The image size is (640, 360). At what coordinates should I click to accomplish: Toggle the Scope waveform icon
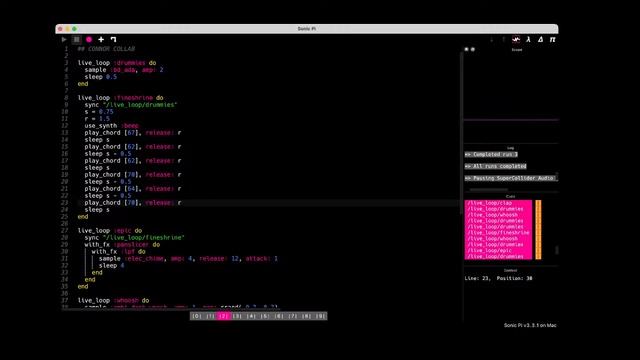click(x=516, y=40)
